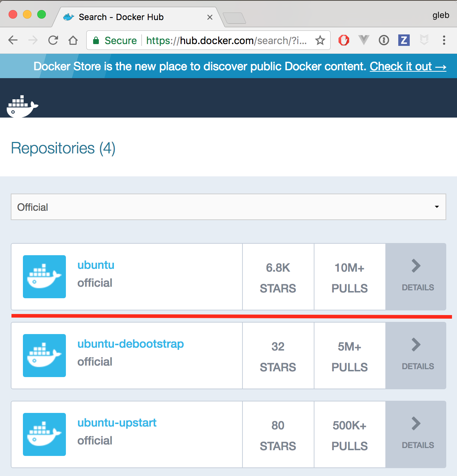This screenshot has width=457, height=476.
Task: Click the Secure label in address bar
Action: tap(121, 41)
